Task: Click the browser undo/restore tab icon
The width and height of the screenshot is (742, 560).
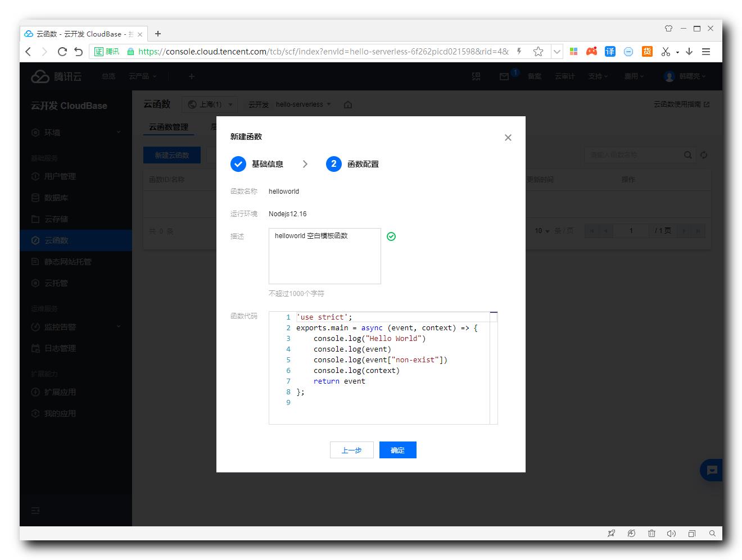Action: (x=79, y=52)
